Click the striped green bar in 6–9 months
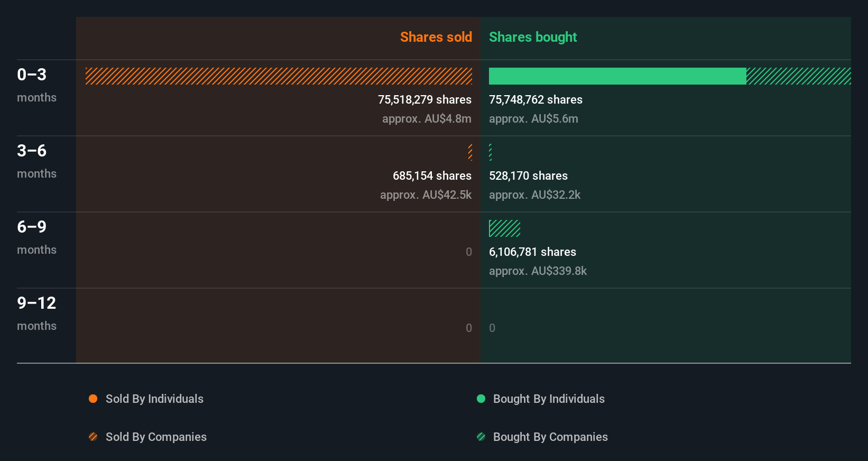 [x=504, y=228]
